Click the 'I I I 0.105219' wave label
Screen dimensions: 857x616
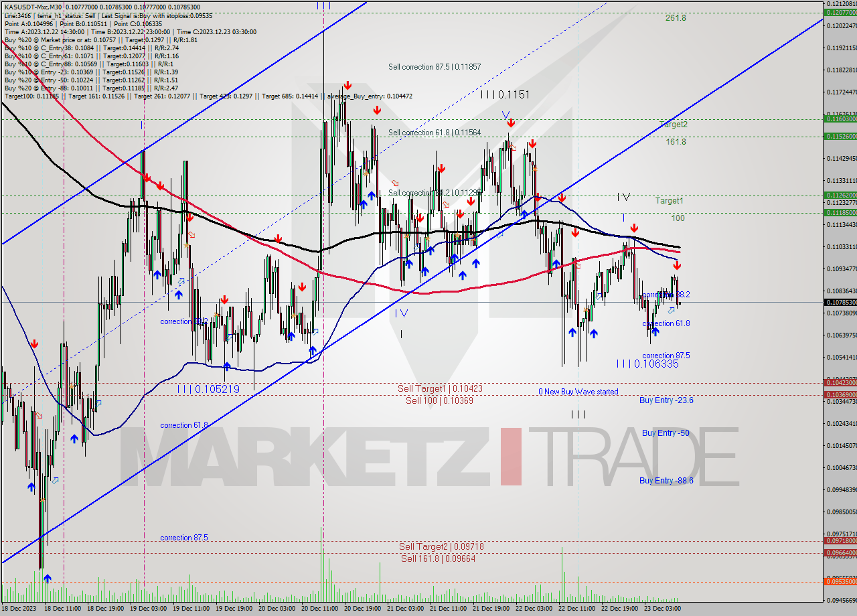(208, 389)
